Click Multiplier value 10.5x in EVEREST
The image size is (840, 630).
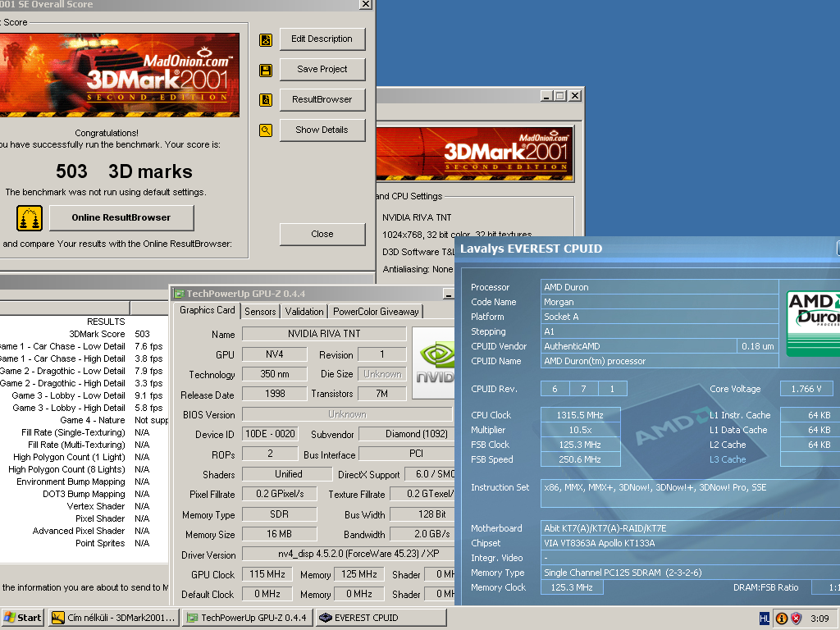(x=581, y=430)
